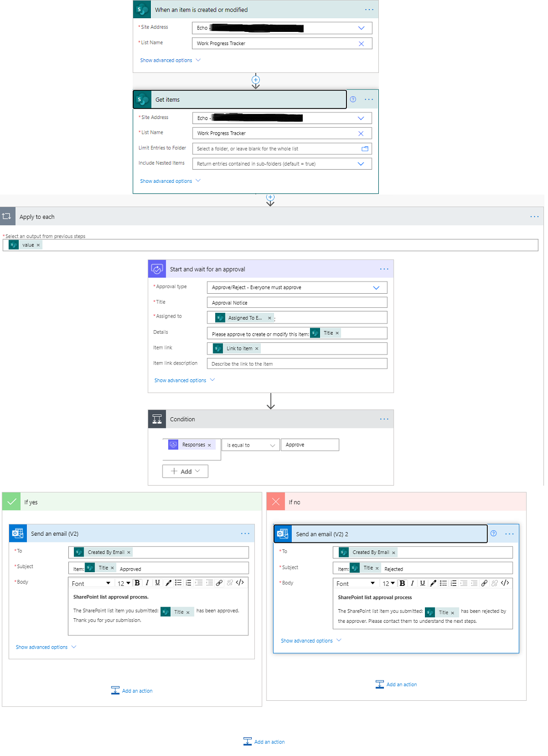Viewport: 548px width, 756px height.
Task: Insert a numbered list in rejected email body
Action: 453,583
